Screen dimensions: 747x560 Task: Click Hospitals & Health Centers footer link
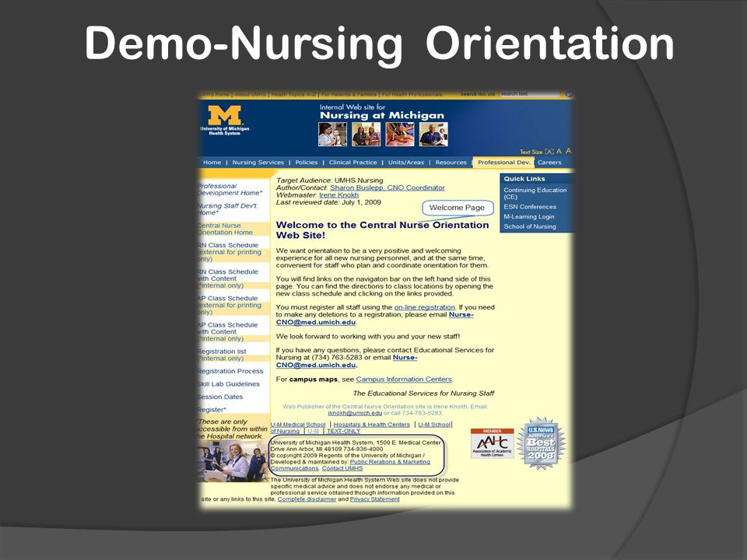tap(372, 425)
